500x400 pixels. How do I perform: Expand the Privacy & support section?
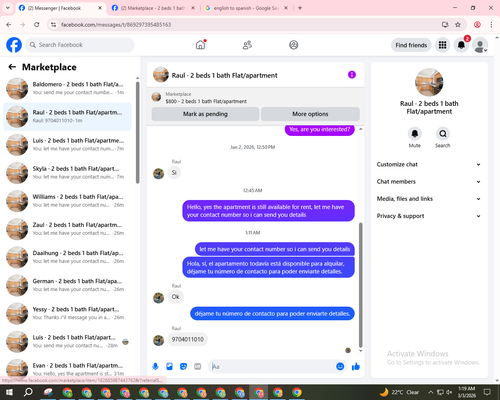click(x=429, y=216)
